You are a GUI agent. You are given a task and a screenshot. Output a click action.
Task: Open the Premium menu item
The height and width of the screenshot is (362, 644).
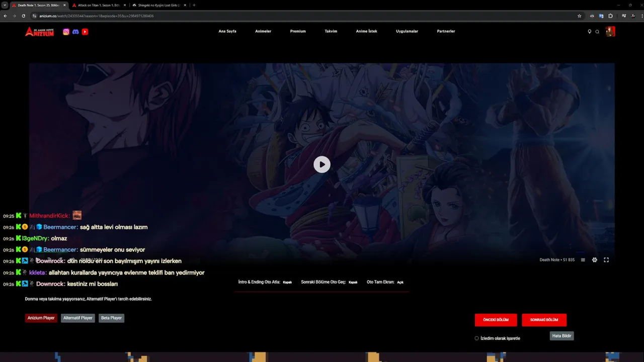click(298, 31)
